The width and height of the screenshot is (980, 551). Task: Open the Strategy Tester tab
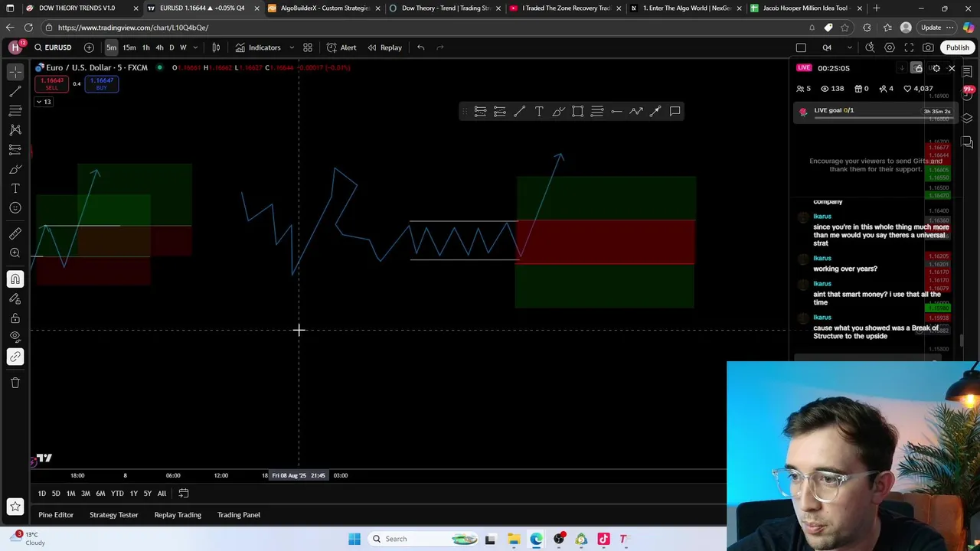[x=113, y=515]
